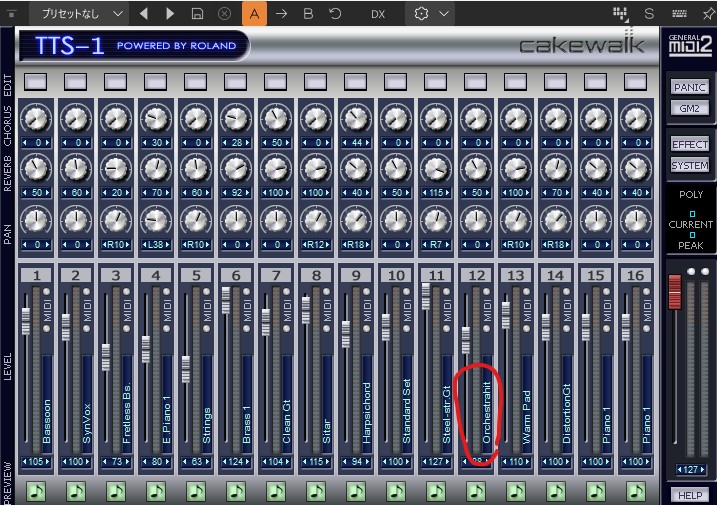Select channel 16 number tab
Screen dimensions: 717x505
coord(636,275)
